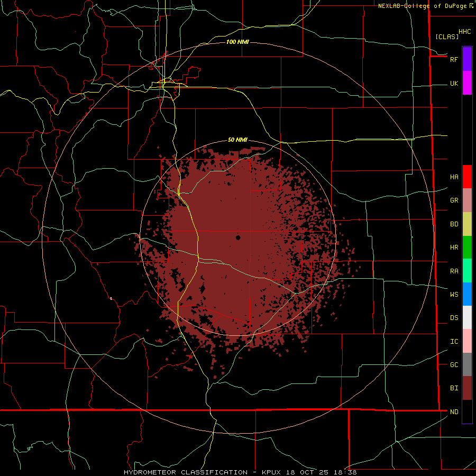Click the IC legend label

[x=454, y=342]
